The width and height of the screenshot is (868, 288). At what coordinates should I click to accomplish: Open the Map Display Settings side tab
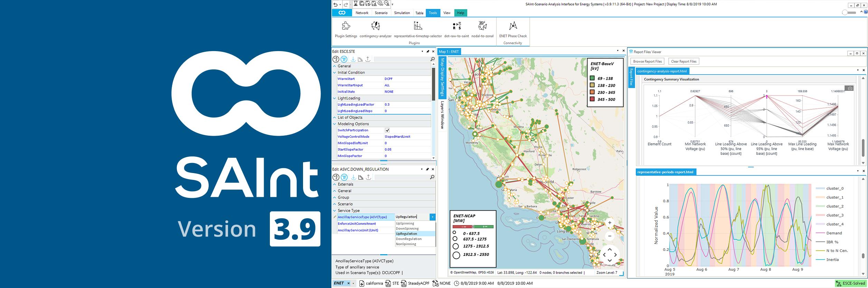coord(442,77)
